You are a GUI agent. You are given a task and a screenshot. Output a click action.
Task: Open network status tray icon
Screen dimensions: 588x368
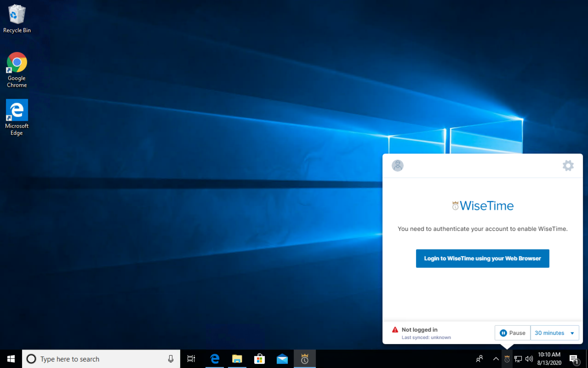click(518, 359)
